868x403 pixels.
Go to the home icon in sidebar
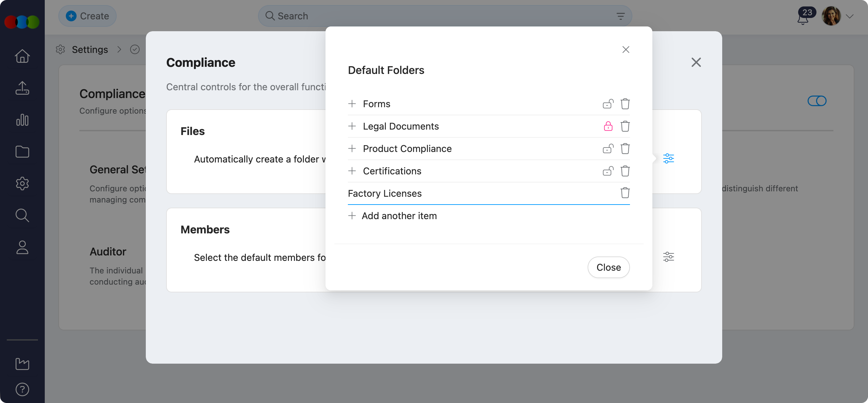(22, 56)
